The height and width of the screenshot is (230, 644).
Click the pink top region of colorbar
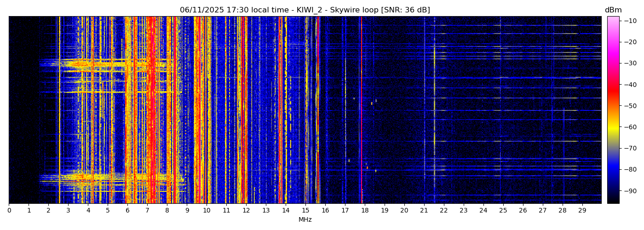tap(613, 23)
